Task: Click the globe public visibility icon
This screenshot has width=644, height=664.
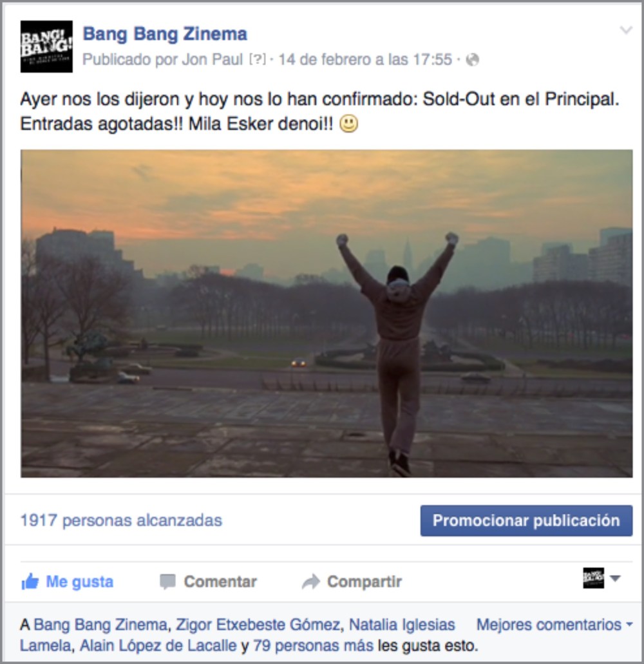Action: point(472,60)
